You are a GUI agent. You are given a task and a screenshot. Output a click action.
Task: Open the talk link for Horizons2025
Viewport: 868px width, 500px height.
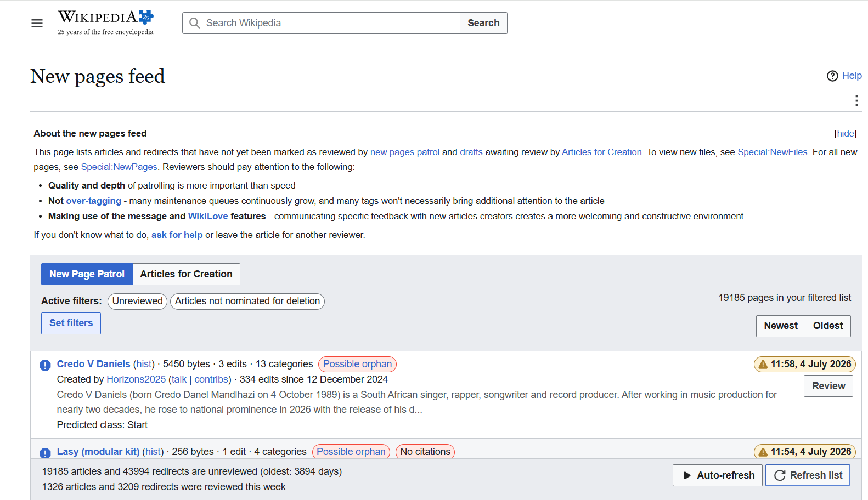pyautogui.click(x=179, y=379)
